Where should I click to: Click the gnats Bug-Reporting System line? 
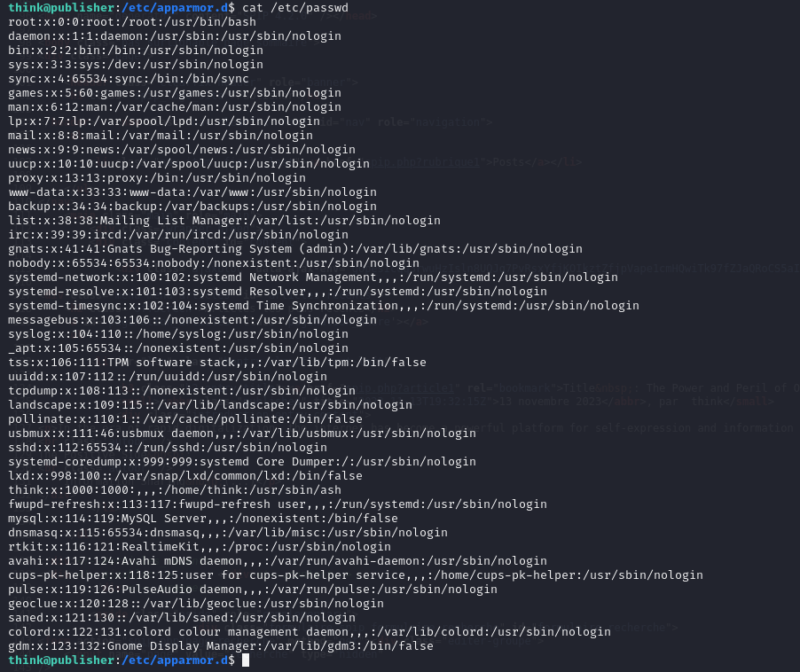(295, 248)
